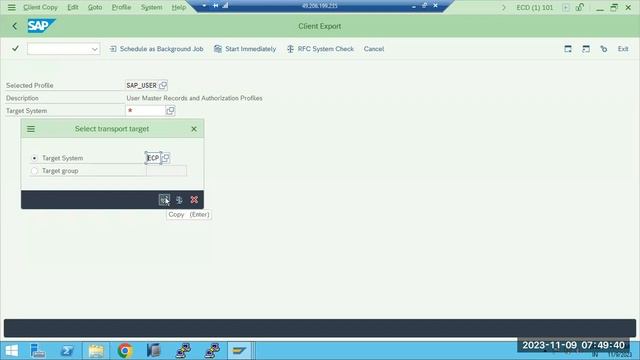Screen dimensions: 640x360
Task: Open Google Chrome from the taskbar
Action: tap(125, 351)
